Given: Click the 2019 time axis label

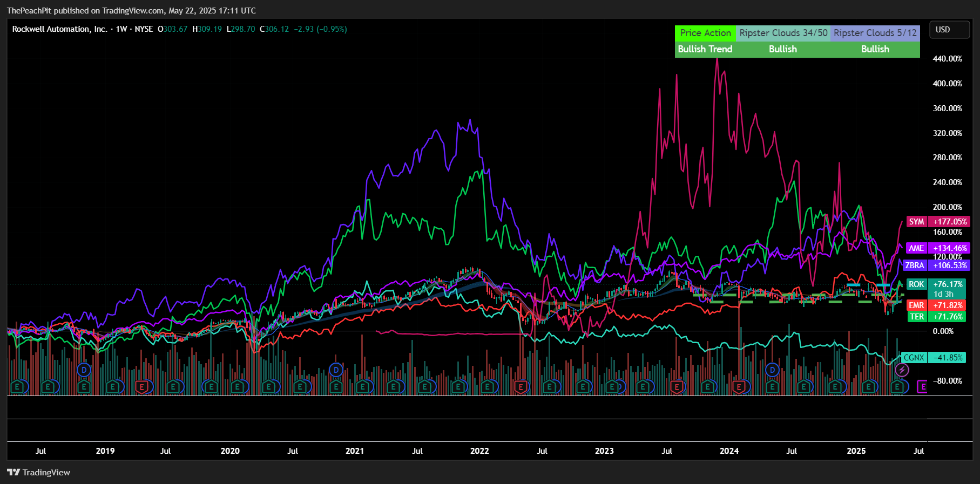Looking at the screenshot, I should (x=105, y=451).
